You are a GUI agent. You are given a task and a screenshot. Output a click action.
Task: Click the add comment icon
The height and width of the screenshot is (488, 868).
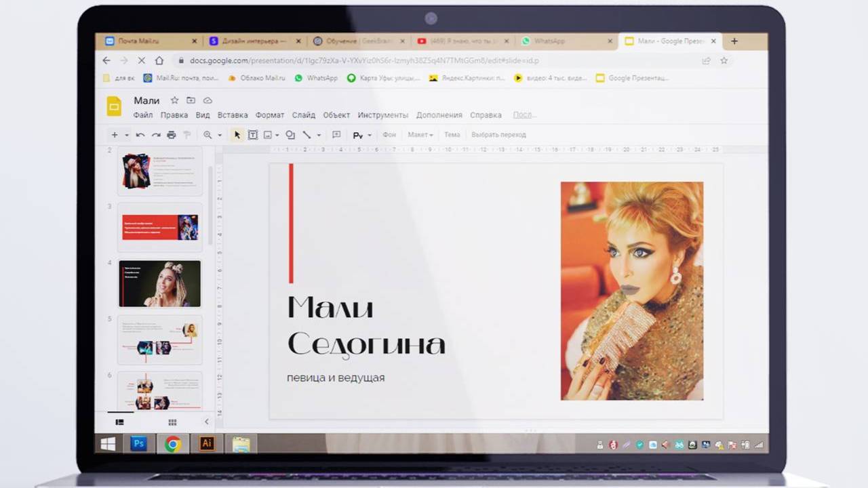pyautogui.click(x=336, y=135)
